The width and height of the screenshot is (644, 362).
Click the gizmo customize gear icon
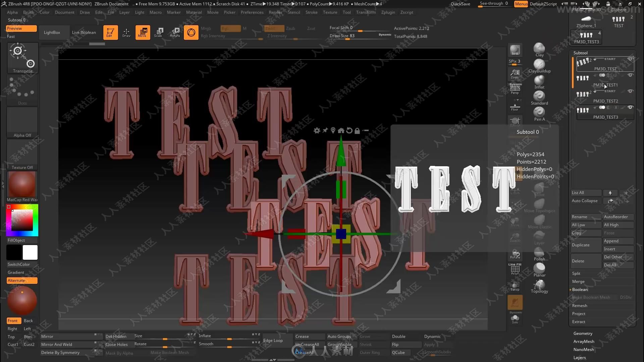(317, 130)
